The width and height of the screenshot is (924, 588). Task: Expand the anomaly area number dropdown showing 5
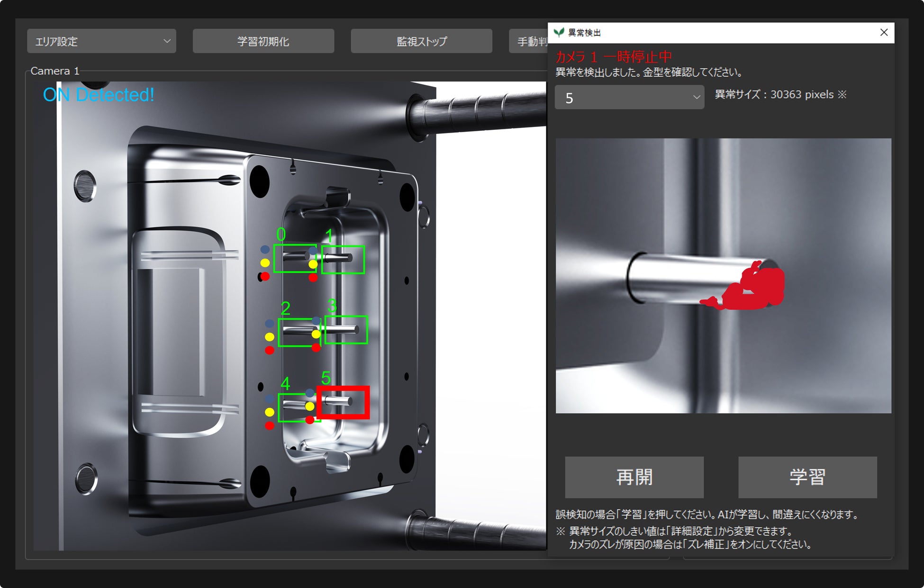coord(629,98)
